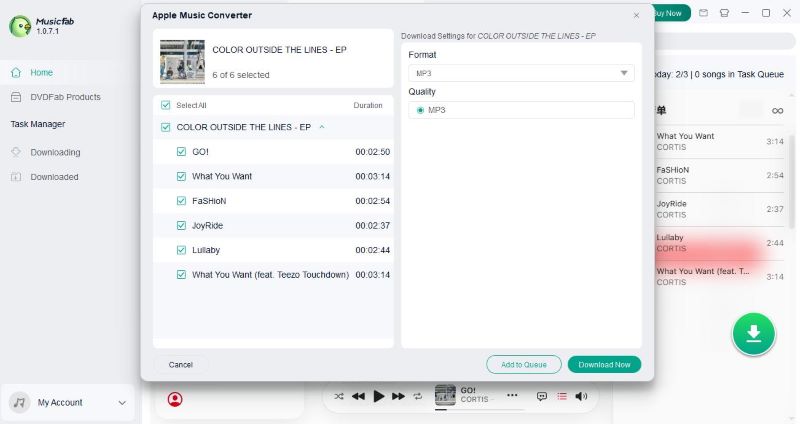Click the 00:02:37 duration for JoyRide
Image resolution: width=800 pixels, height=424 pixels.
coord(372,226)
